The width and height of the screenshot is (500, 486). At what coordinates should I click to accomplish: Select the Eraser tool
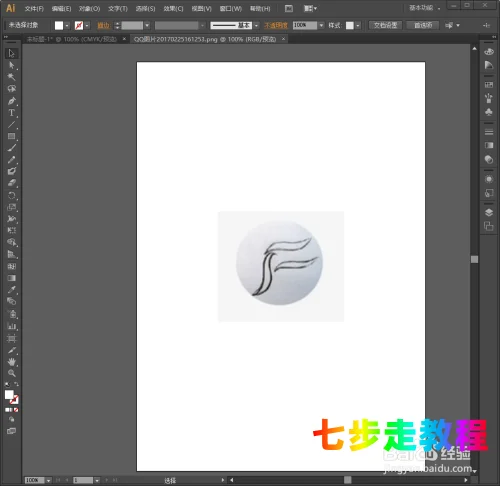point(11,183)
